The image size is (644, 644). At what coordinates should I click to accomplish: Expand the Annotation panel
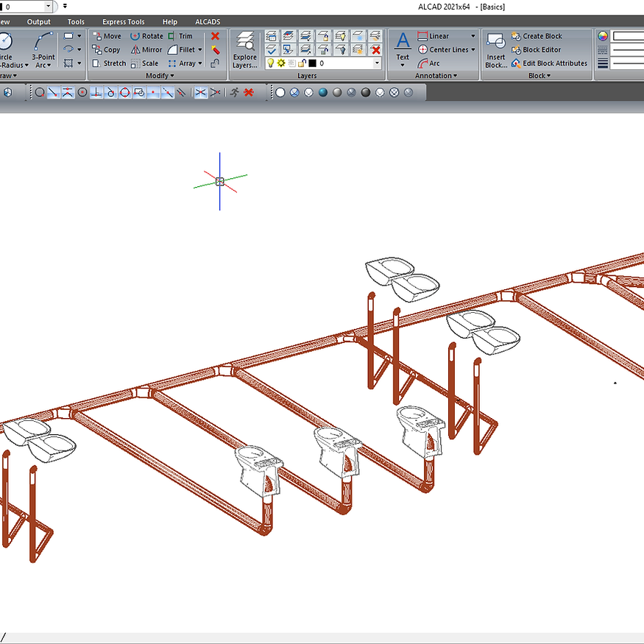pyautogui.click(x=436, y=76)
